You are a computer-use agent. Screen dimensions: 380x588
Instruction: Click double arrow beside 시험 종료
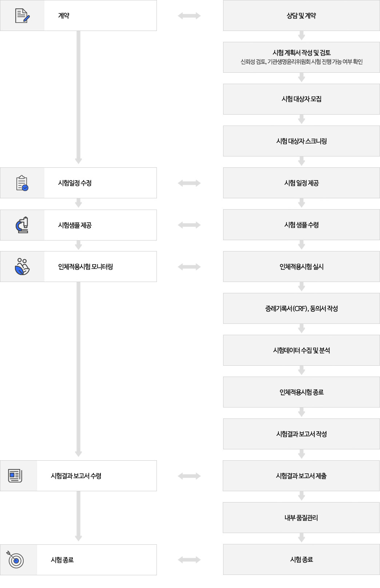(189, 560)
